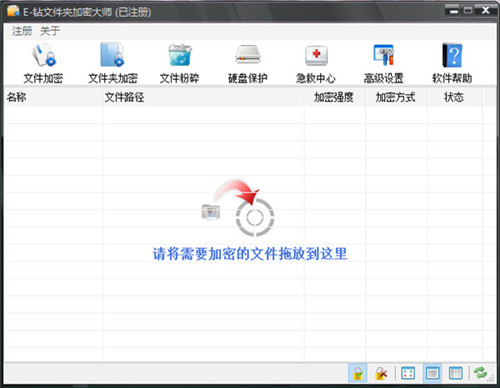Sort by the 文件路径 column header
The image size is (500, 388).
204,97
